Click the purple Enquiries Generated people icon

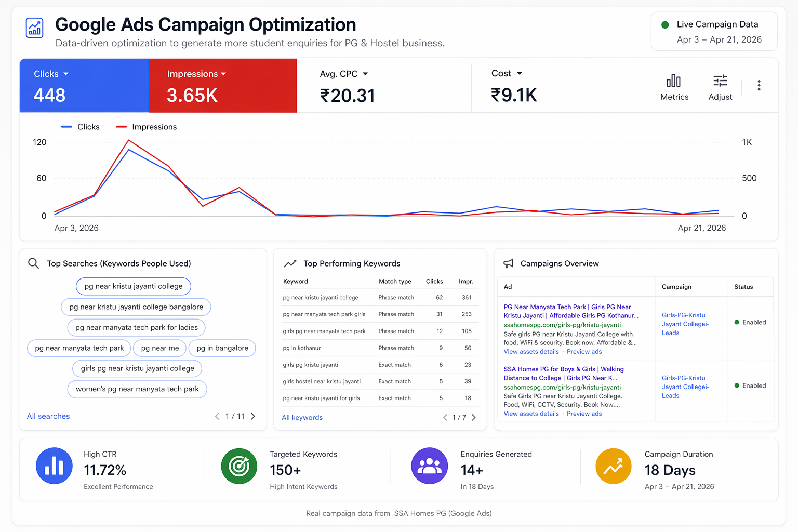(x=429, y=466)
